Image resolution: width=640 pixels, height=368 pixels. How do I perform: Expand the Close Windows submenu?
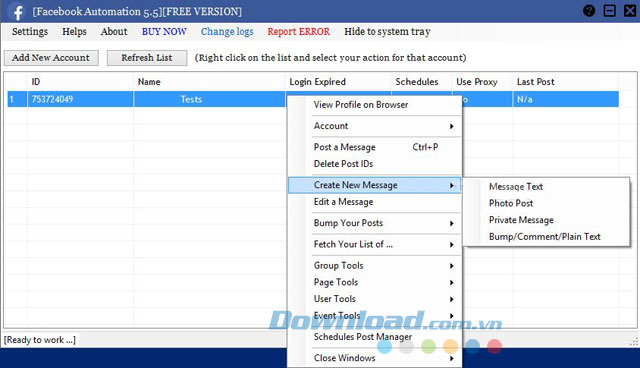pyautogui.click(x=375, y=358)
